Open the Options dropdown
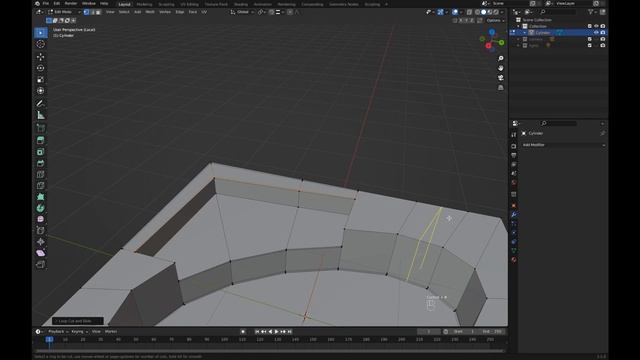Viewport: 640px width, 360px height. point(496,20)
